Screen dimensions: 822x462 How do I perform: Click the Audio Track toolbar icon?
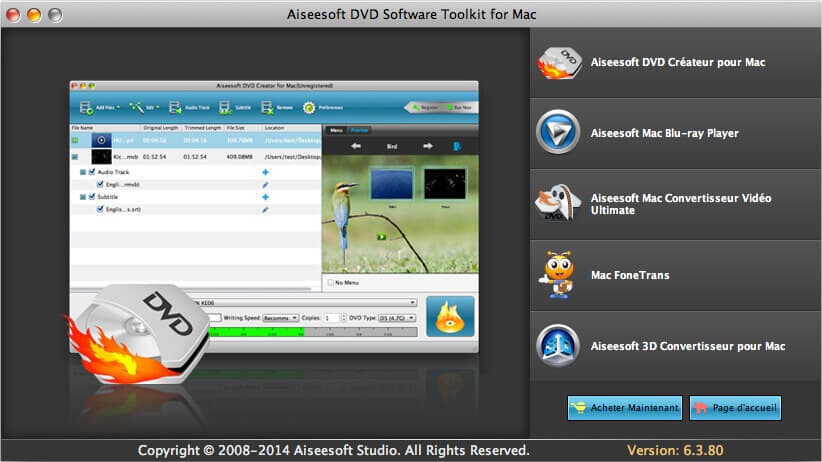click(x=175, y=108)
